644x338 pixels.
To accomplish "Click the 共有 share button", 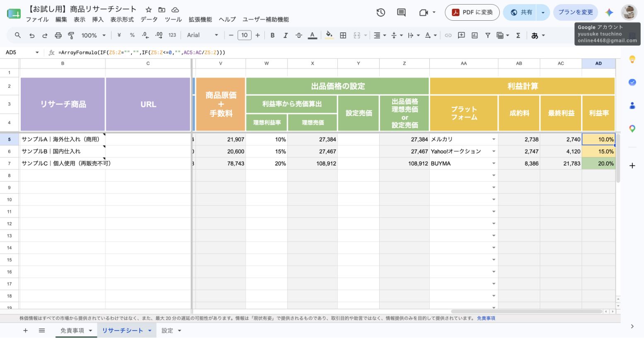I will coord(521,12).
